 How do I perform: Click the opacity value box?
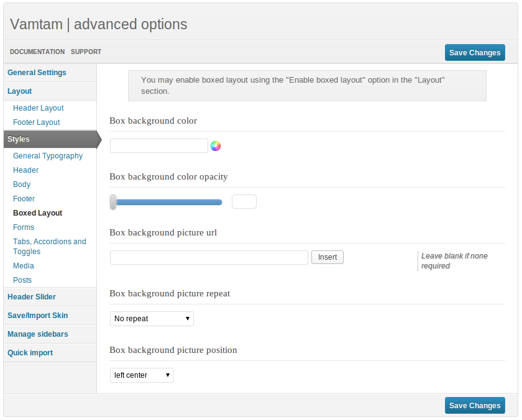(244, 202)
